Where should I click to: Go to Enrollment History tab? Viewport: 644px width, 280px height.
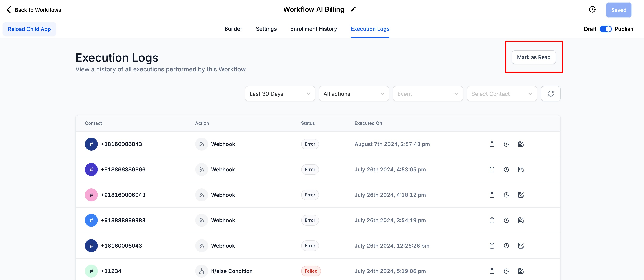[x=313, y=29]
